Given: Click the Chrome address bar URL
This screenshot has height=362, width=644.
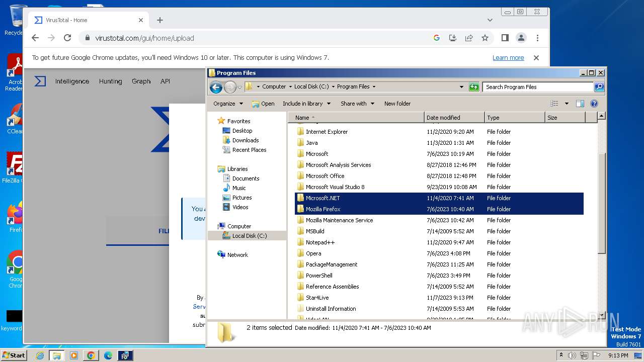Looking at the screenshot, I should point(144,38).
